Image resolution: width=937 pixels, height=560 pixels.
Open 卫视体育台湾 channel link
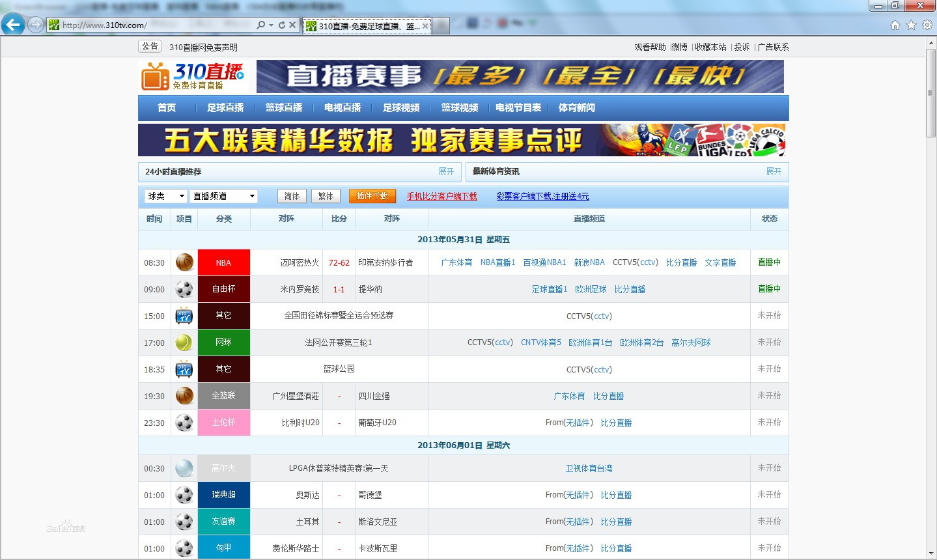[x=589, y=468]
